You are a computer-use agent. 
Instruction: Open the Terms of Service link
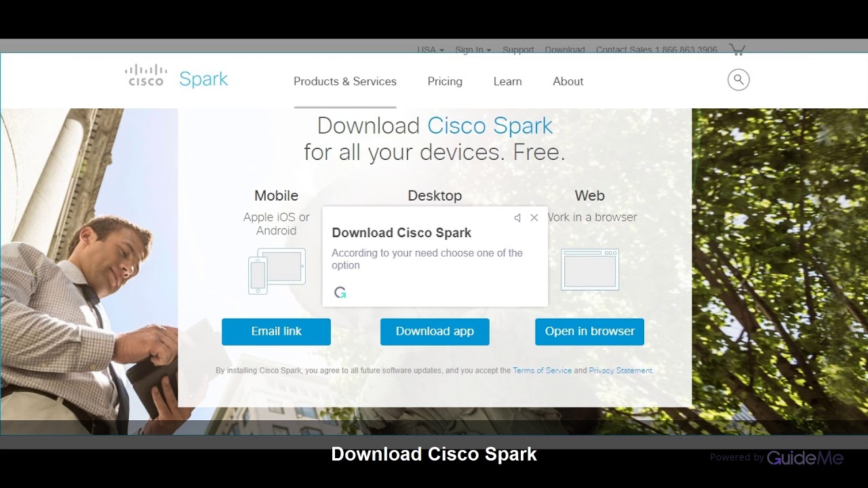click(x=542, y=371)
